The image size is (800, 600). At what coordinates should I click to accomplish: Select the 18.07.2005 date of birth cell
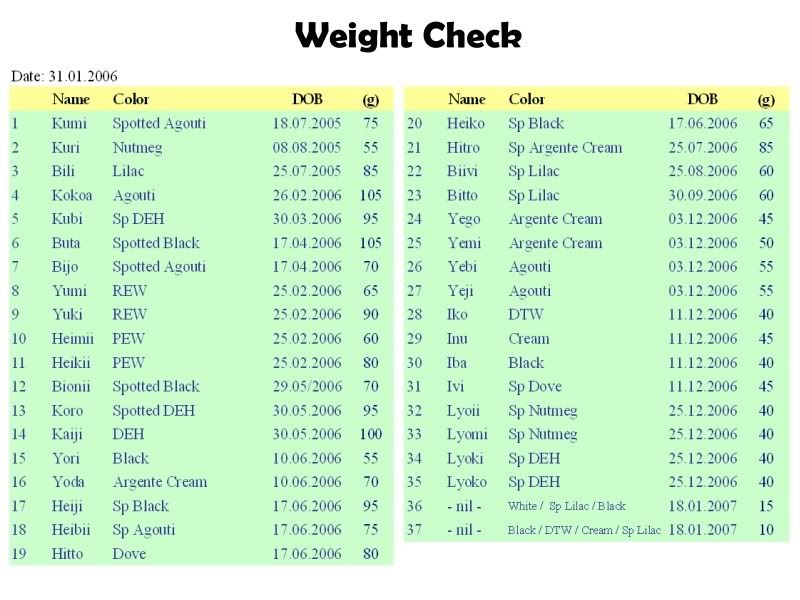tap(306, 123)
